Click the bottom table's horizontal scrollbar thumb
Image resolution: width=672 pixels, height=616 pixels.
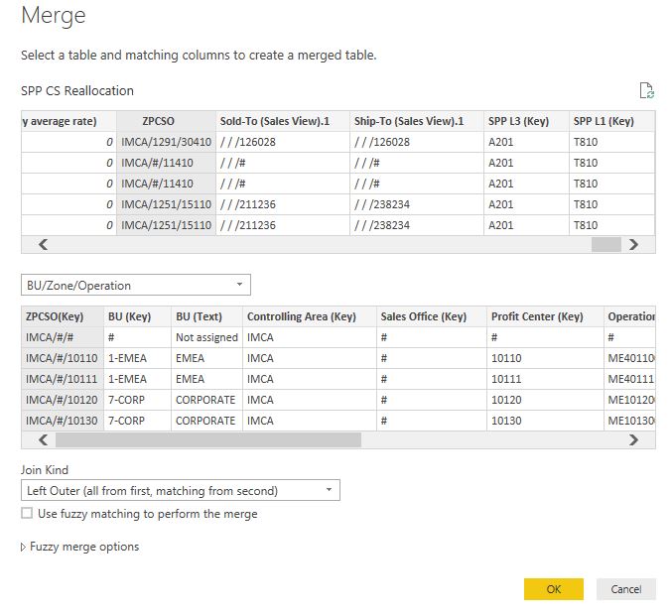click(x=208, y=440)
